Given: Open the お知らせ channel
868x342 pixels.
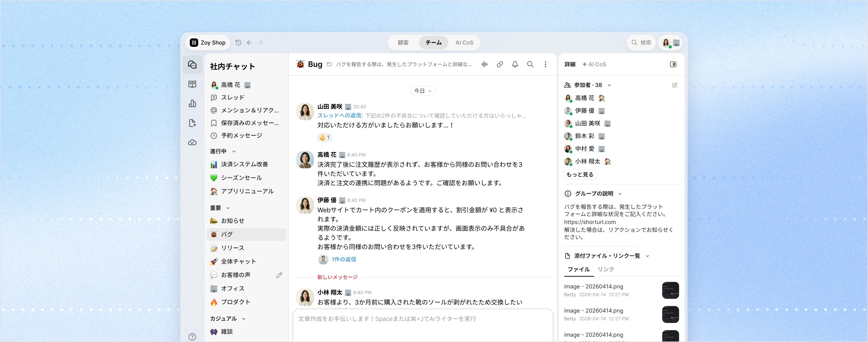Looking at the screenshot, I should [x=246, y=221].
